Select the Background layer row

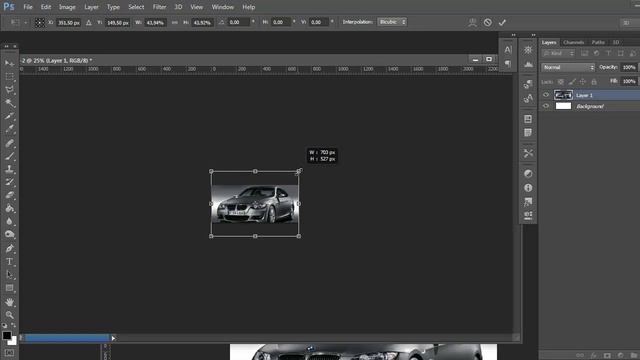coord(589,106)
